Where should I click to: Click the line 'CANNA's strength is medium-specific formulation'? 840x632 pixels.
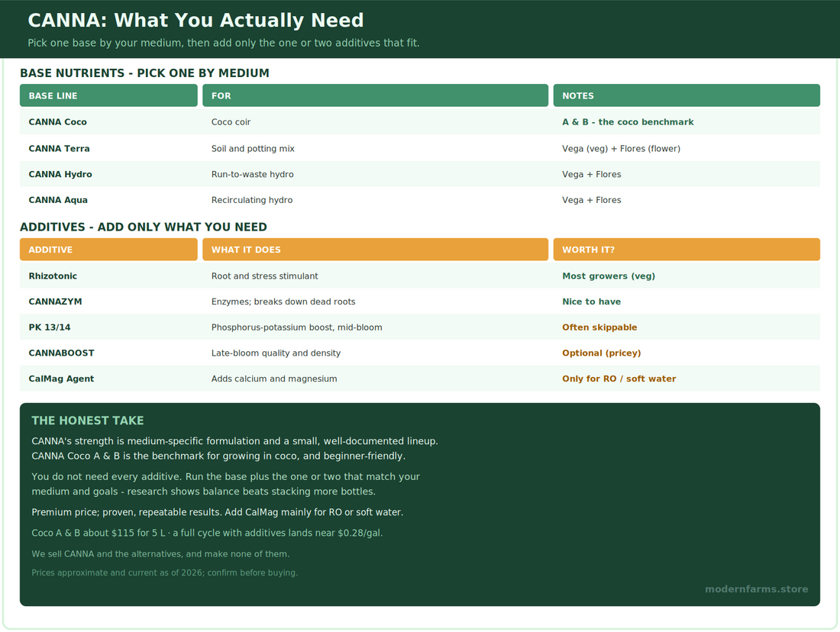[x=234, y=441]
